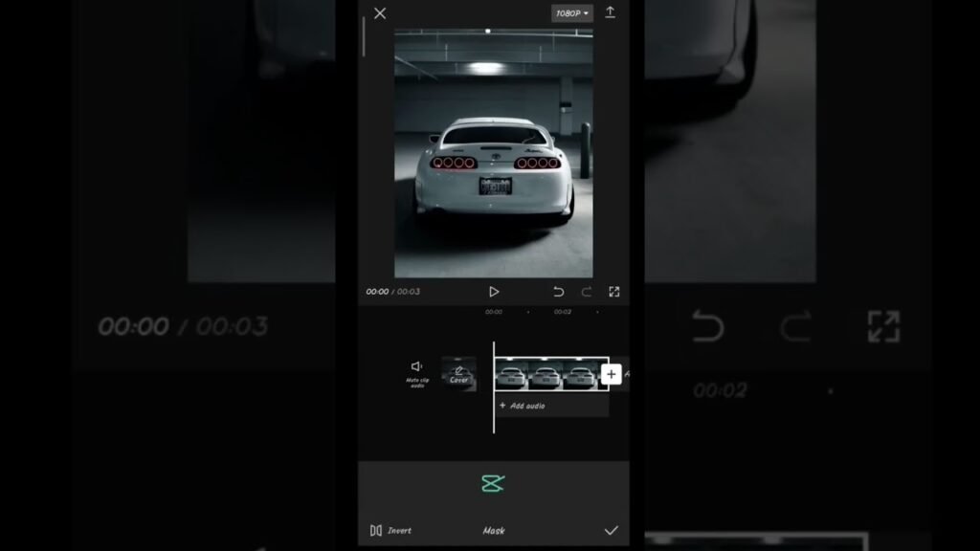Tap the export upload arrow icon

coord(610,12)
